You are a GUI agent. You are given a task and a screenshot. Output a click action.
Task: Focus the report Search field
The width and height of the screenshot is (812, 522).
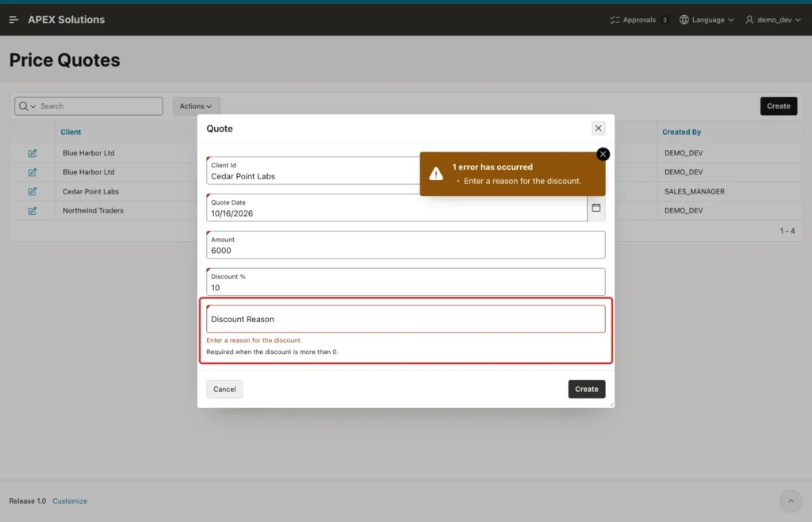[99, 106]
